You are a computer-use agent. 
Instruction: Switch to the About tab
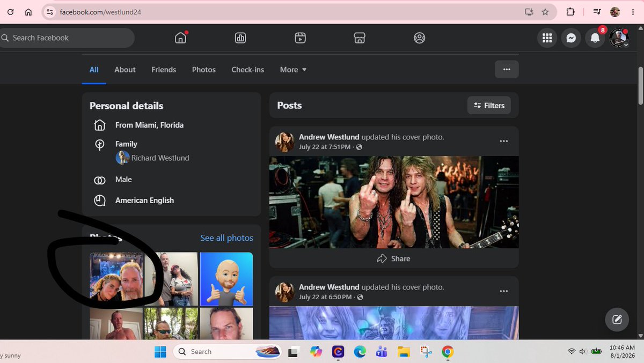pyautogui.click(x=125, y=70)
